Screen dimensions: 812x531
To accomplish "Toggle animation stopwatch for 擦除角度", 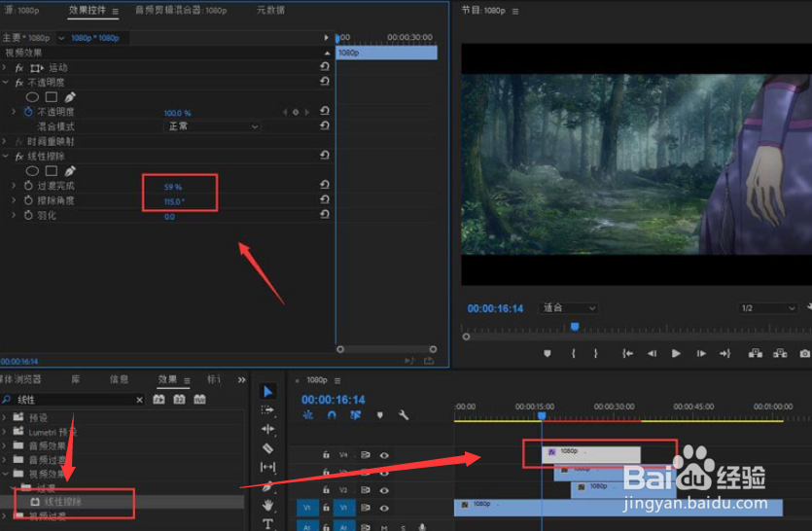I will (28, 200).
